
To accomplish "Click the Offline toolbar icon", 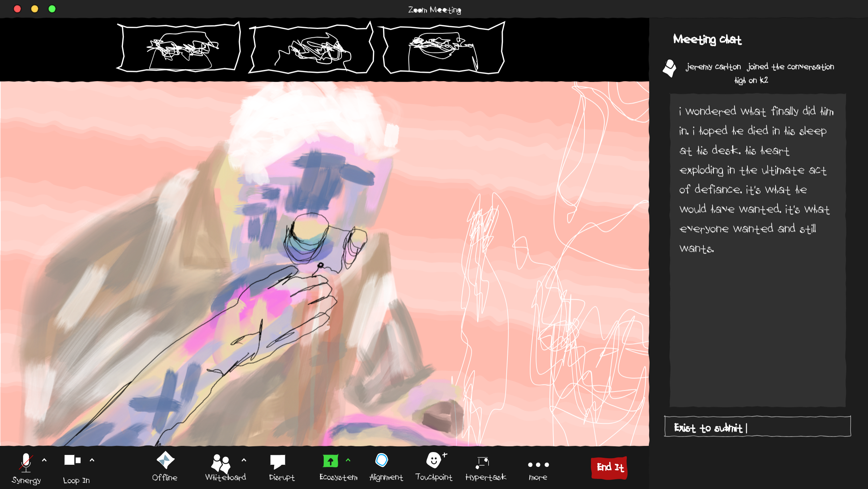I will (165, 460).
